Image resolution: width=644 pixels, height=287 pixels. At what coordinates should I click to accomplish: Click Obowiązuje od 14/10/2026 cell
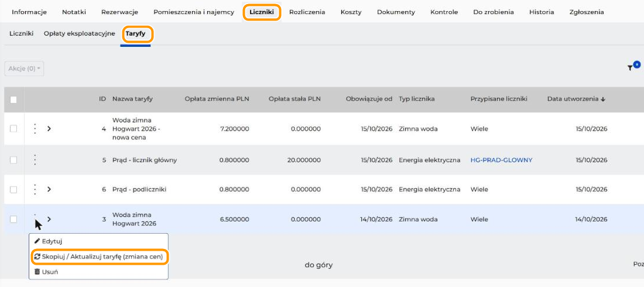pos(376,219)
